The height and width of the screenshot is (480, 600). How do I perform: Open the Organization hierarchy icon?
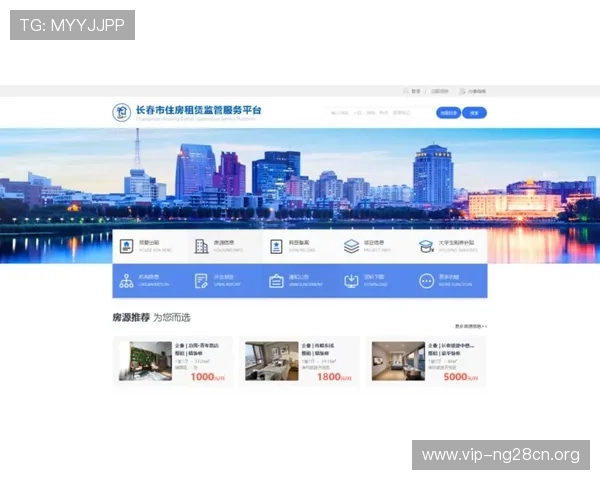(x=126, y=281)
